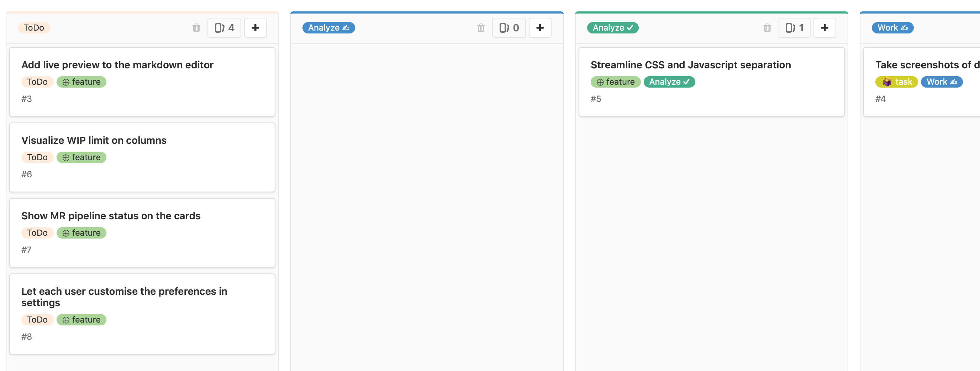The image size is (980, 371).
Task: Open the card titled Visualize WIP limit on columns
Action: (94, 140)
